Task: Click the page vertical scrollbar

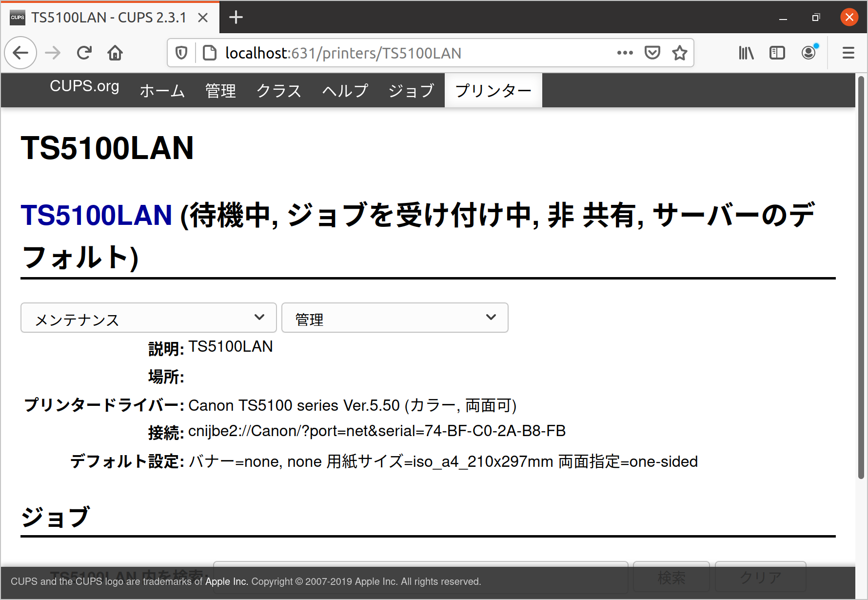Action: point(861,278)
